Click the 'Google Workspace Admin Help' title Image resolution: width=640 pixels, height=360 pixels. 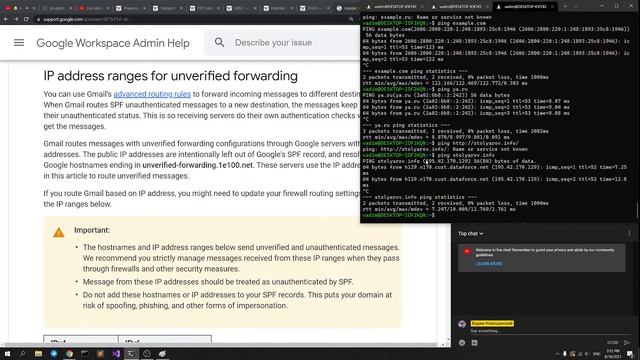point(113,43)
